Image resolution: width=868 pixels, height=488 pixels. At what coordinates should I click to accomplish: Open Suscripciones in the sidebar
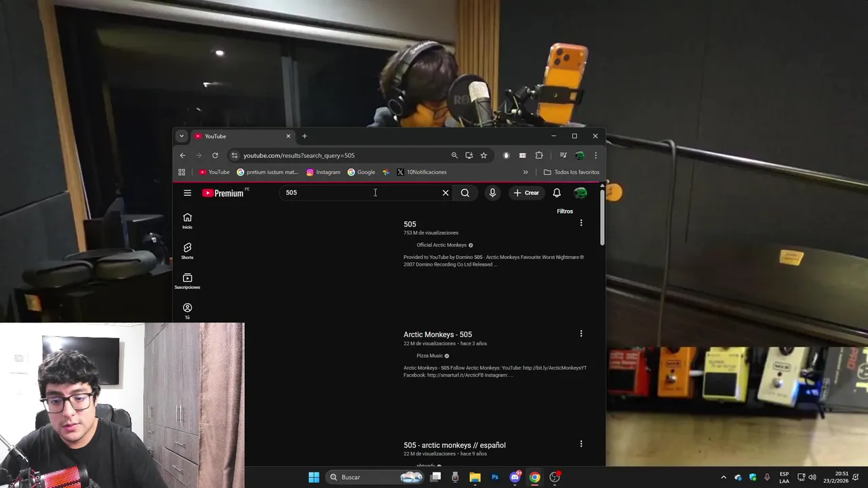point(187,281)
